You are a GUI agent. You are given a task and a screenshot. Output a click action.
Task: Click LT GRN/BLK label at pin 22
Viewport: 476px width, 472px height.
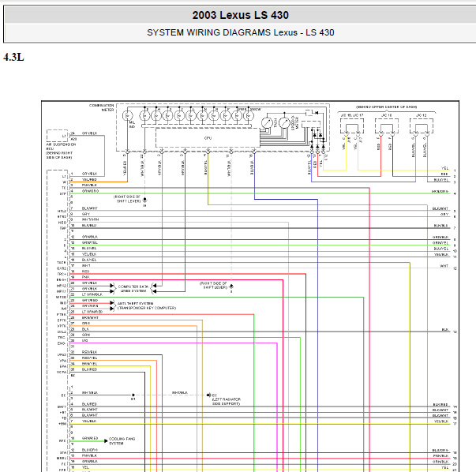coord(92,294)
